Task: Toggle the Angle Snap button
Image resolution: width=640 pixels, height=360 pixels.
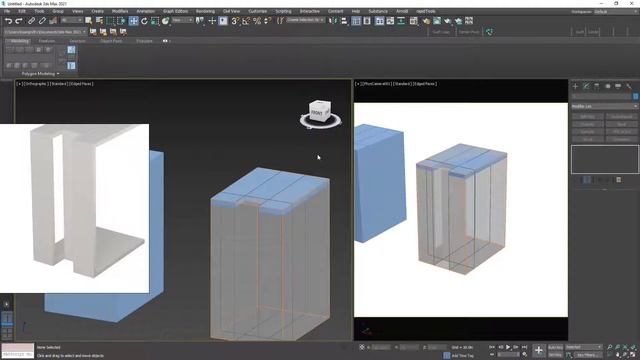Action: [x=246, y=21]
